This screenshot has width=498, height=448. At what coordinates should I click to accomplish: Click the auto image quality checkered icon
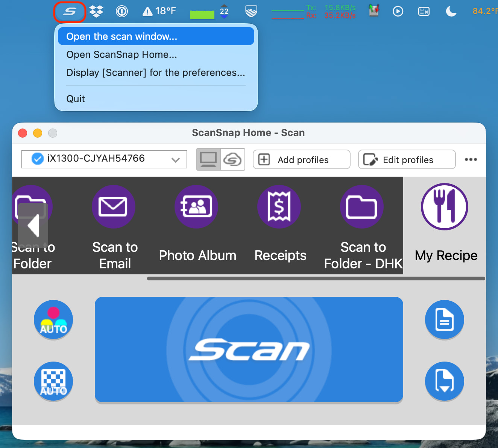coord(53,381)
